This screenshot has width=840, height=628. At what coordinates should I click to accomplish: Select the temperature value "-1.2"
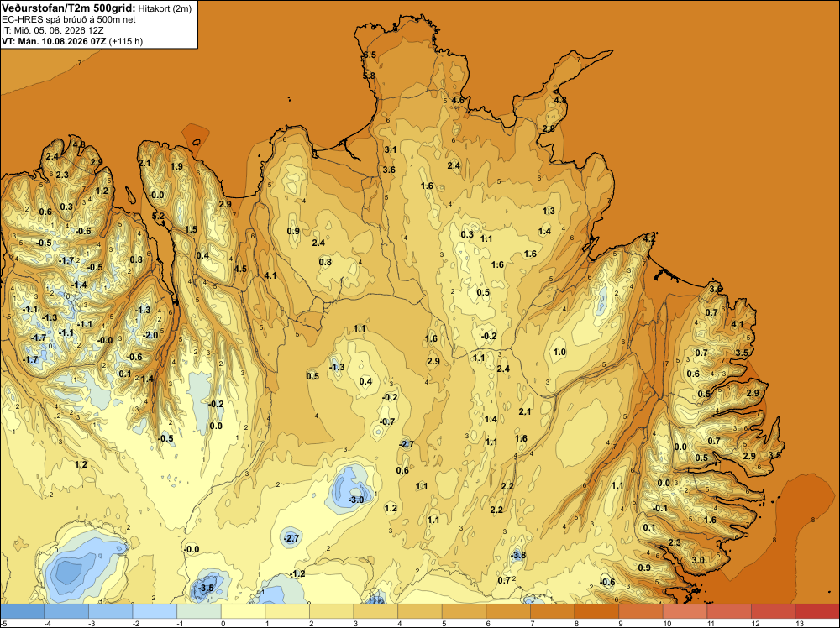297,573
